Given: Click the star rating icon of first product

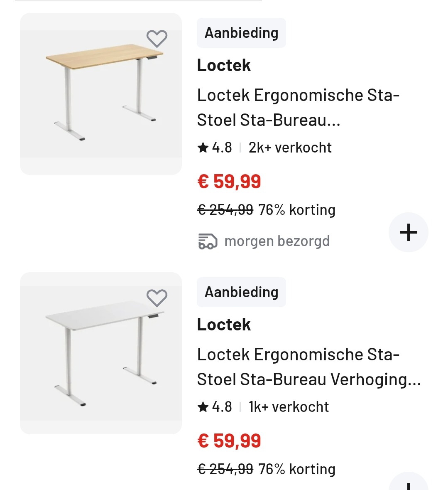Looking at the screenshot, I should pyautogui.click(x=203, y=148).
